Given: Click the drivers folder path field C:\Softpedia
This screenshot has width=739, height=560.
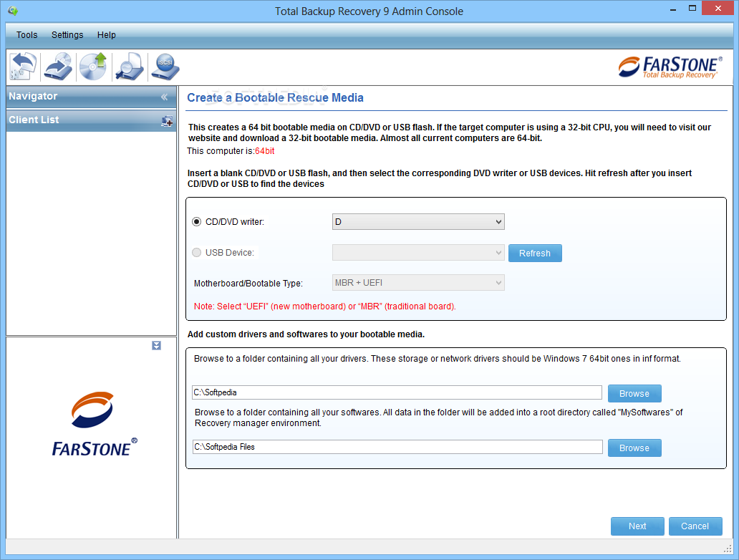Looking at the screenshot, I should click(397, 392).
